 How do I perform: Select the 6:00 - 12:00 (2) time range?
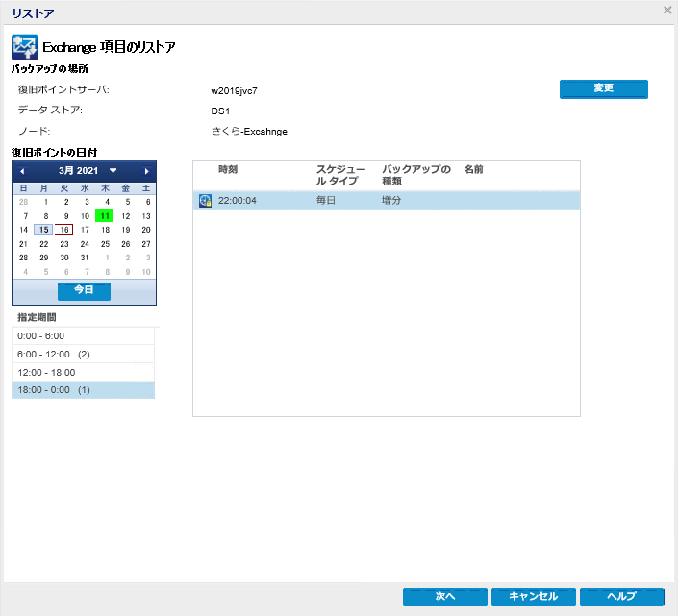83,355
